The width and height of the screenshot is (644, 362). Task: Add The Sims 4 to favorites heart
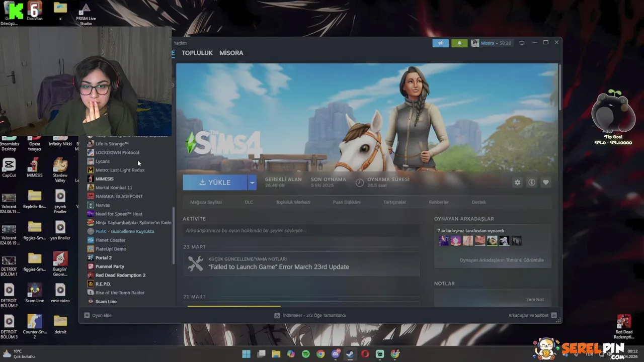pyautogui.click(x=545, y=183)
